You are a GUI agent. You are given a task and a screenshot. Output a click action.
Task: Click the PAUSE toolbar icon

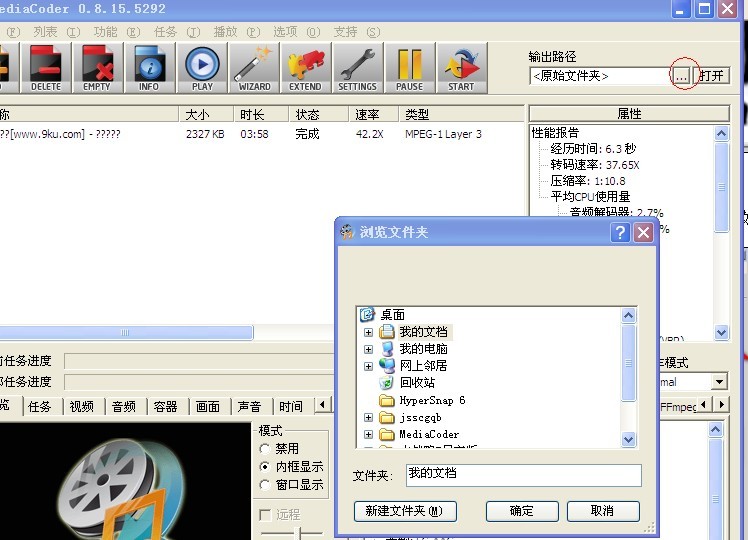pos(410,68)
